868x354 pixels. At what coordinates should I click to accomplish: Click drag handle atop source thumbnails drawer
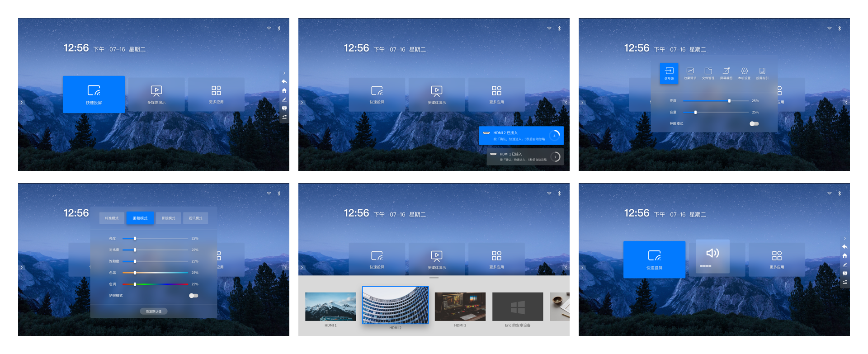pos(434,278)
